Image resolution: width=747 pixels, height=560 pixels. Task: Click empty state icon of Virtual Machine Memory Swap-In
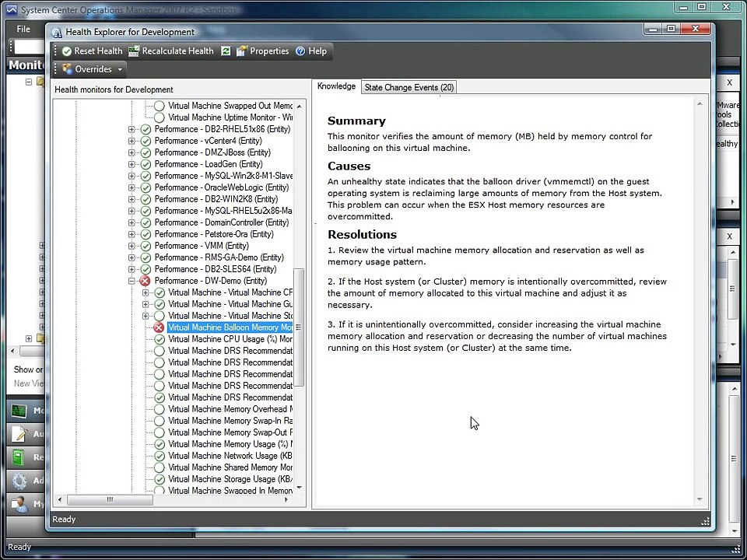tap(159, 421)
